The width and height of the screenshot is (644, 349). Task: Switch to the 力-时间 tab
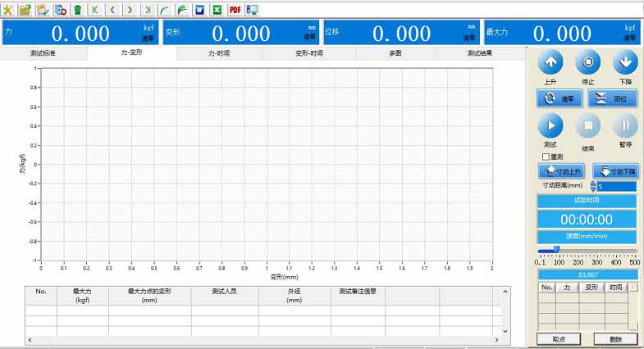point(218,53)
